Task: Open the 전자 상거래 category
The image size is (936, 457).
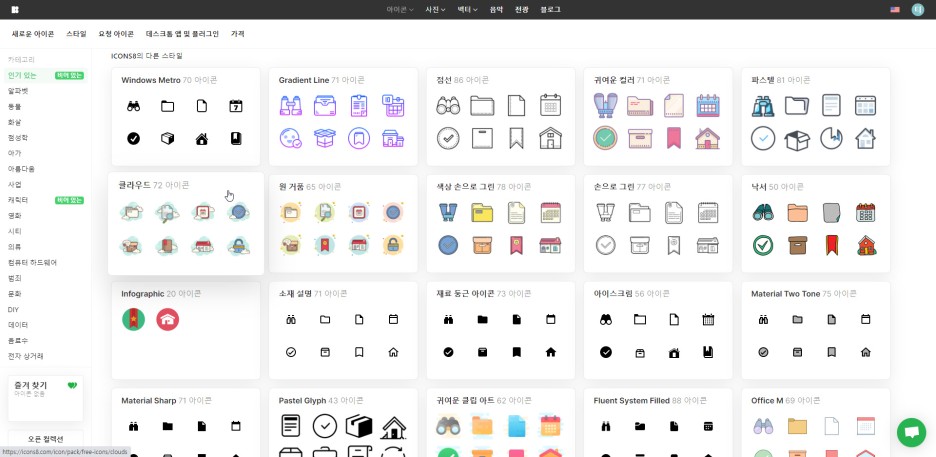Action: [25, 356]
